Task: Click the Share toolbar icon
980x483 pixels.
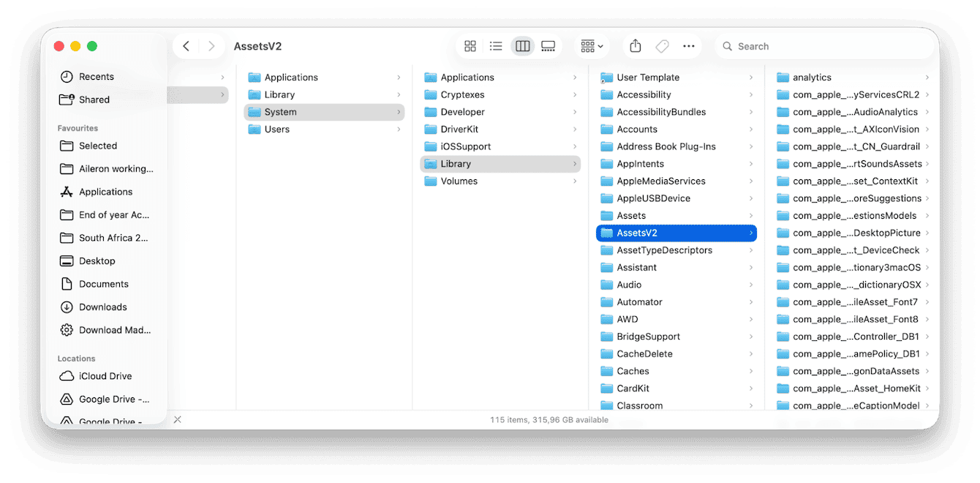Action: pyautogui.click(x=636, y=46)
